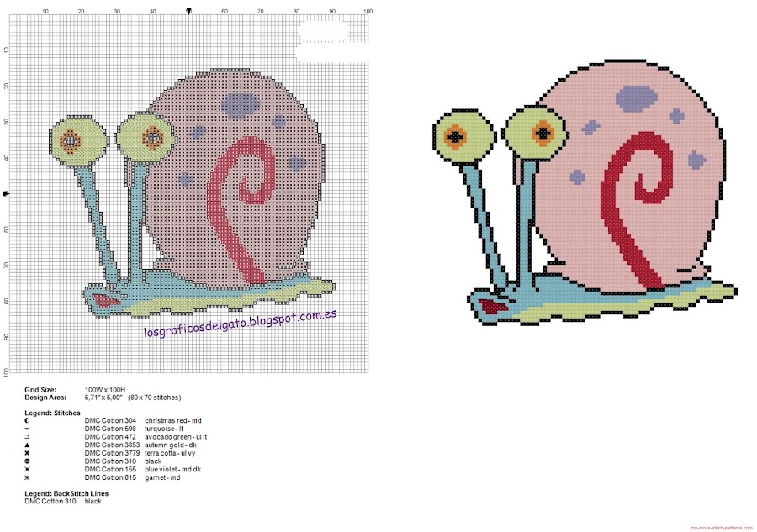
Task: Click the triangle symbol for autumn gold
Action: (x=27, y=445)
